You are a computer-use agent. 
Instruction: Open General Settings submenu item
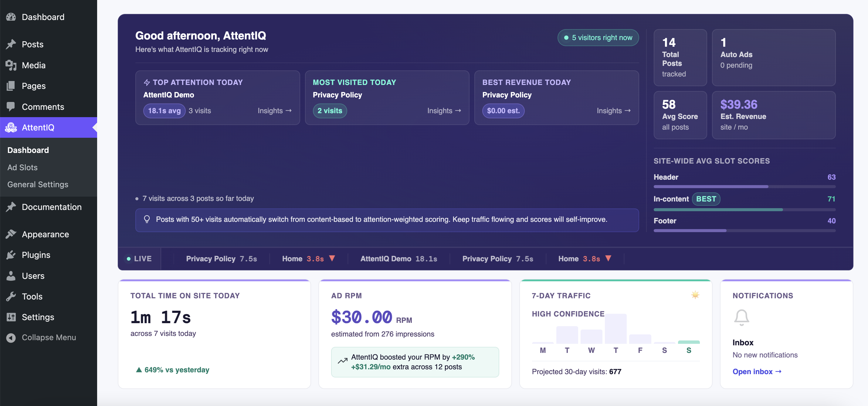pyautogui.click(x=38, y=184)
